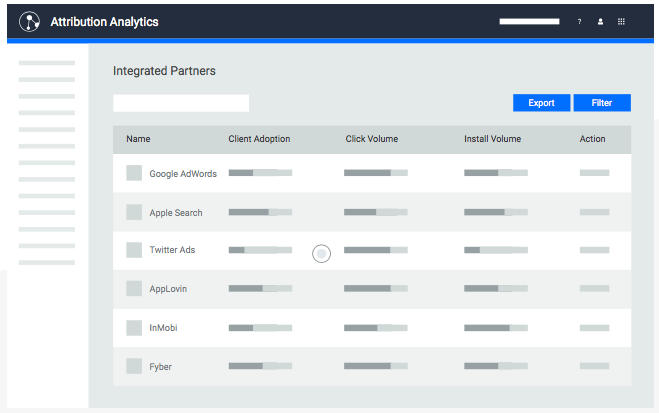Click the Export button
Image resolution: width=659 pixels, height=413 pixels.
(541, 103)
